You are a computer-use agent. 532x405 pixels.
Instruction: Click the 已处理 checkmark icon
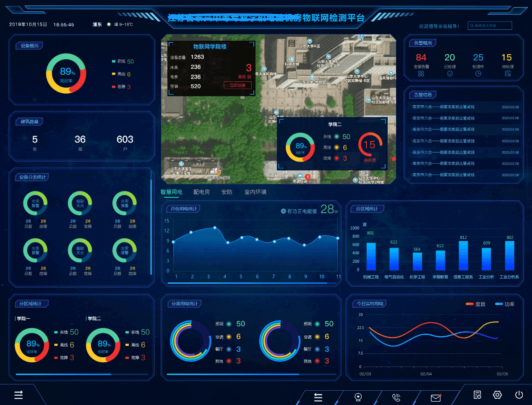pyautogui.click(x=450, y=74)
